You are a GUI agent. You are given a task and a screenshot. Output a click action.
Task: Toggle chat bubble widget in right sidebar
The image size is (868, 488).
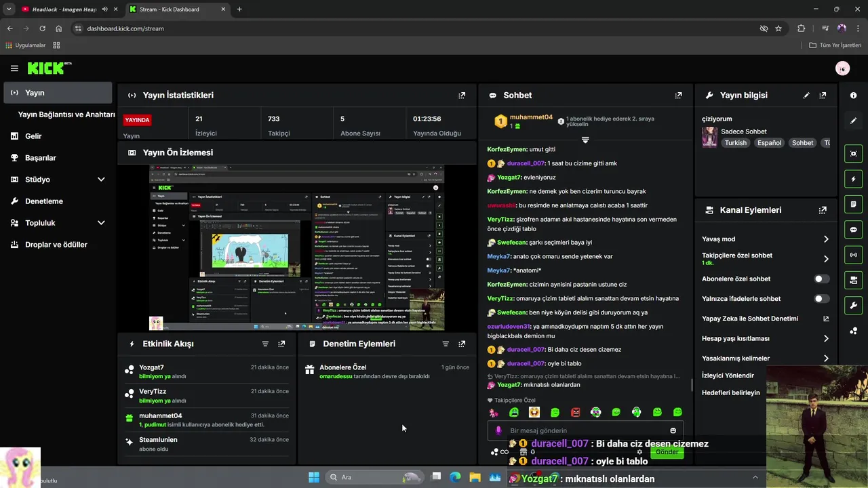click(x=854, y=230)
